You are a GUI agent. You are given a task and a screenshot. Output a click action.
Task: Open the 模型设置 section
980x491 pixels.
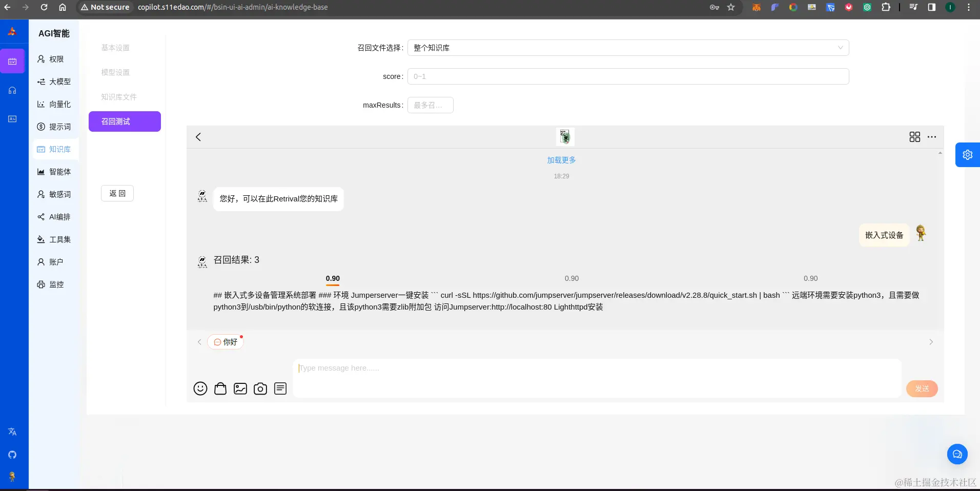pos(116,72)
